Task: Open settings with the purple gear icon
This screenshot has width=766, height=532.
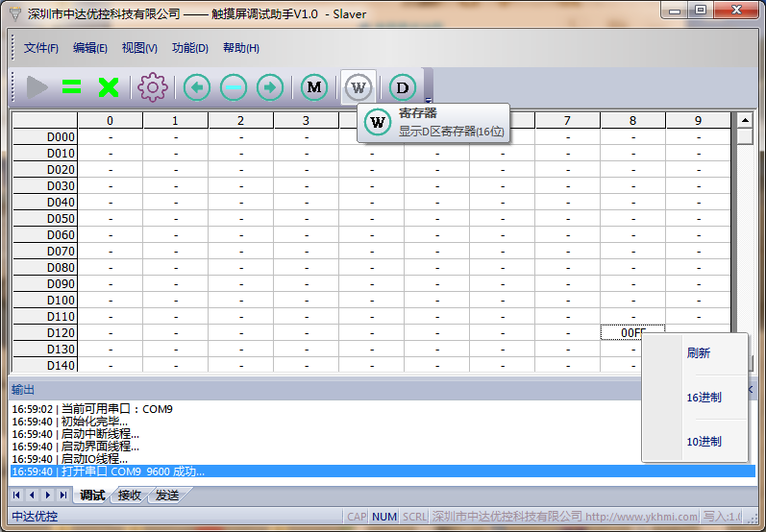Action: [x=152, y=88]
